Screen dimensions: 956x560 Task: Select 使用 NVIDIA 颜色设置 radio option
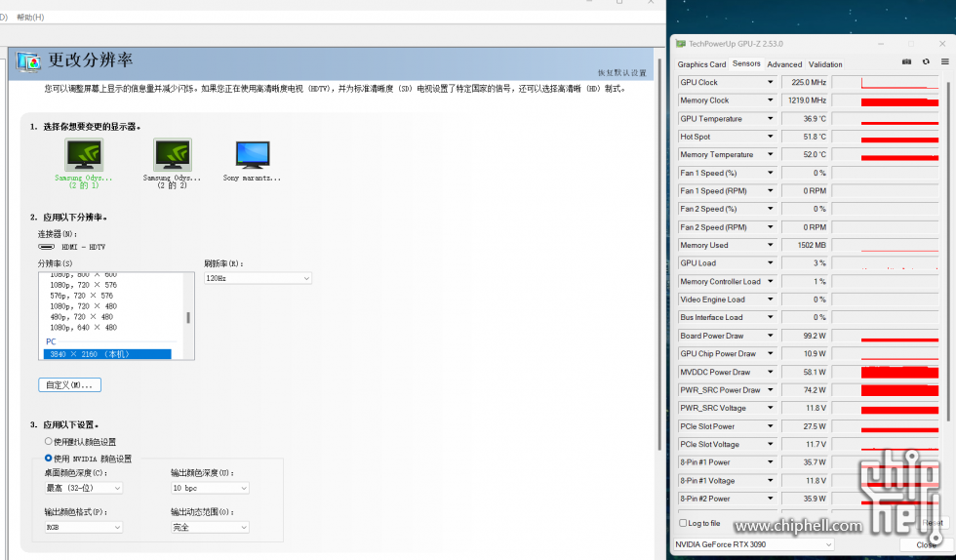(48, 459)
